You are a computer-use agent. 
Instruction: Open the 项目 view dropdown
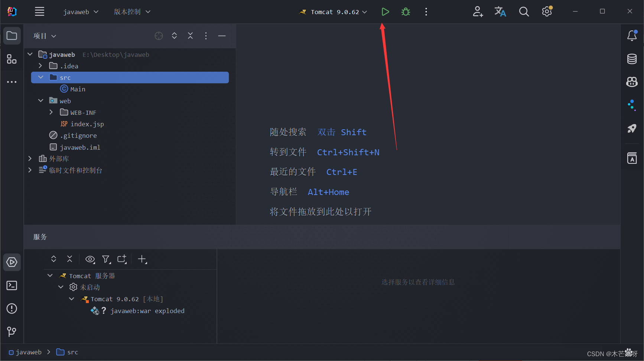(45, 36)
